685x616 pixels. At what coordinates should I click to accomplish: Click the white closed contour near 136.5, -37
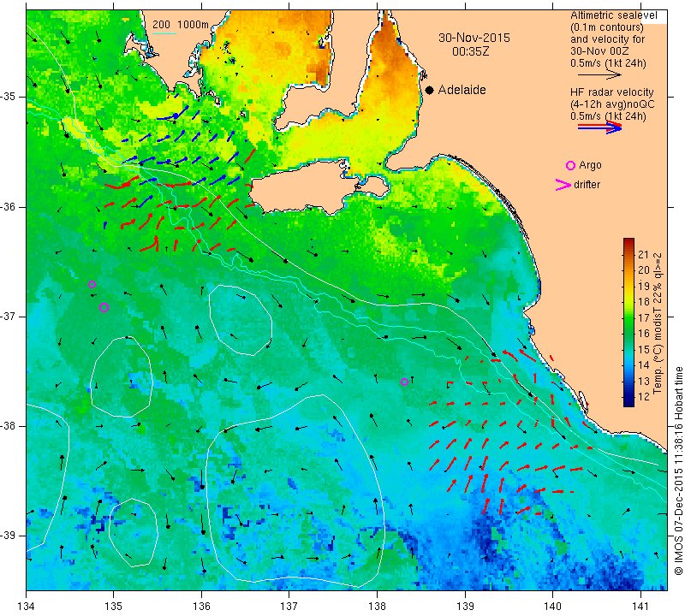241,320
